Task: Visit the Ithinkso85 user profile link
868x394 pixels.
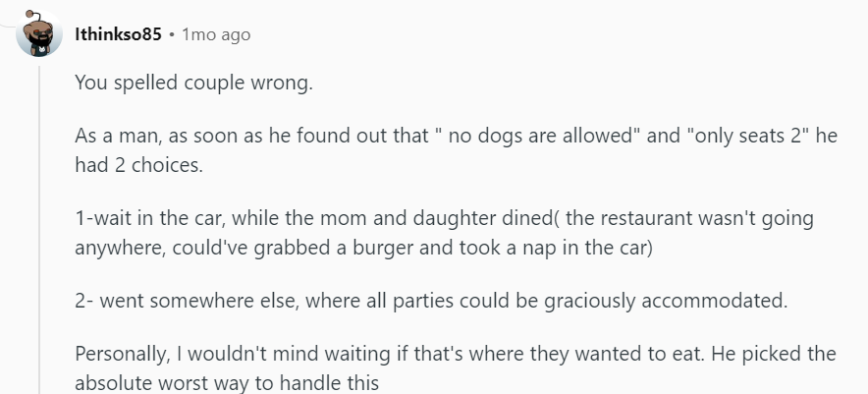Action: point(118,34)
